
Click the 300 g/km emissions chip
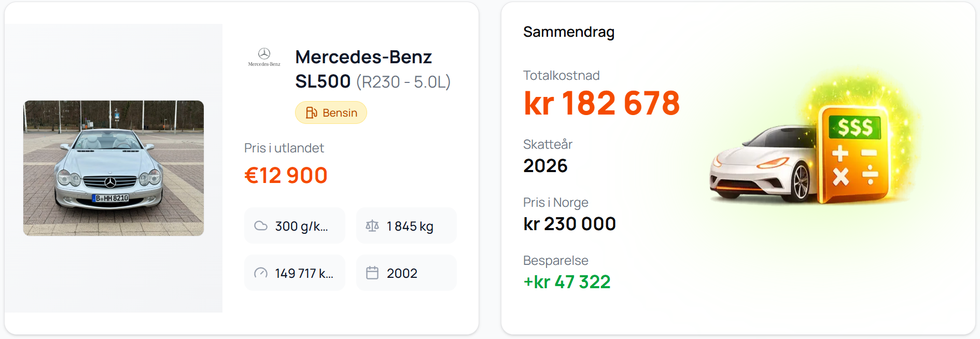[x=295, y=226]
